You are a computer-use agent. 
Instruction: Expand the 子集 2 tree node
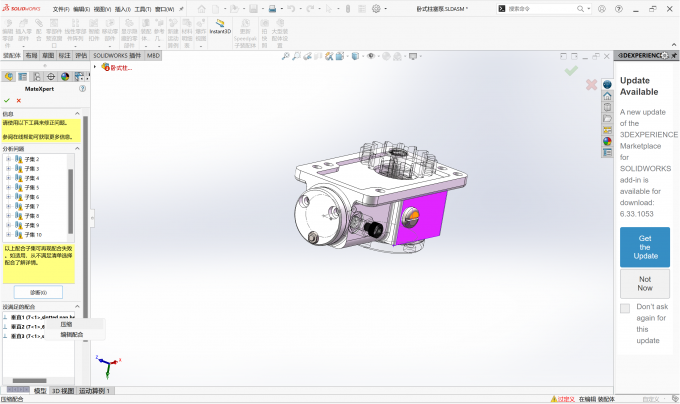(x=8, y=159)
